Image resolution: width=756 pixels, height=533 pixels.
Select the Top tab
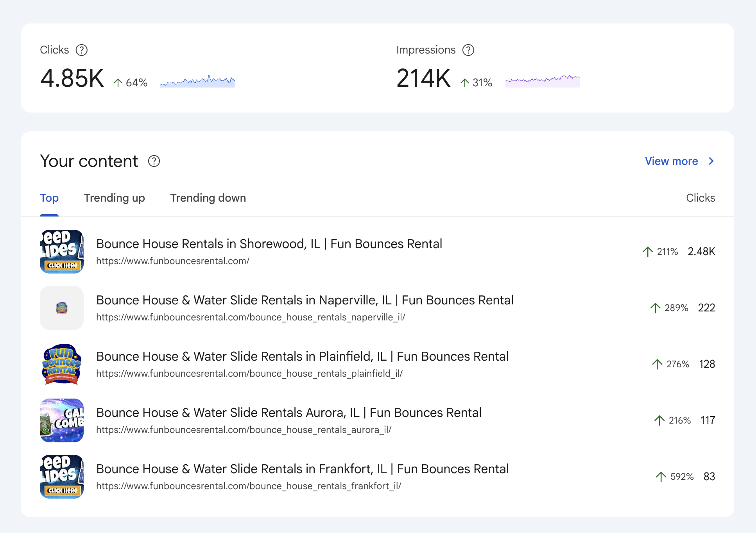tap(49, 198)
